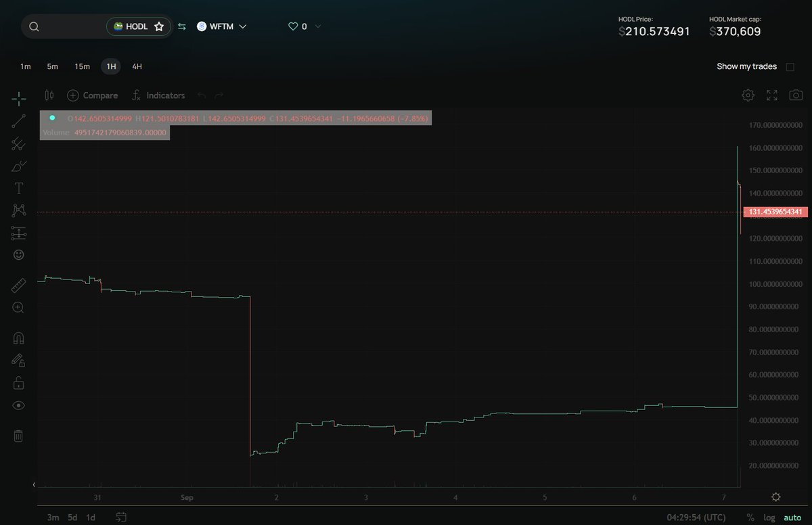Set date range to 1d
812x525 pixels.
coord(91,518)
